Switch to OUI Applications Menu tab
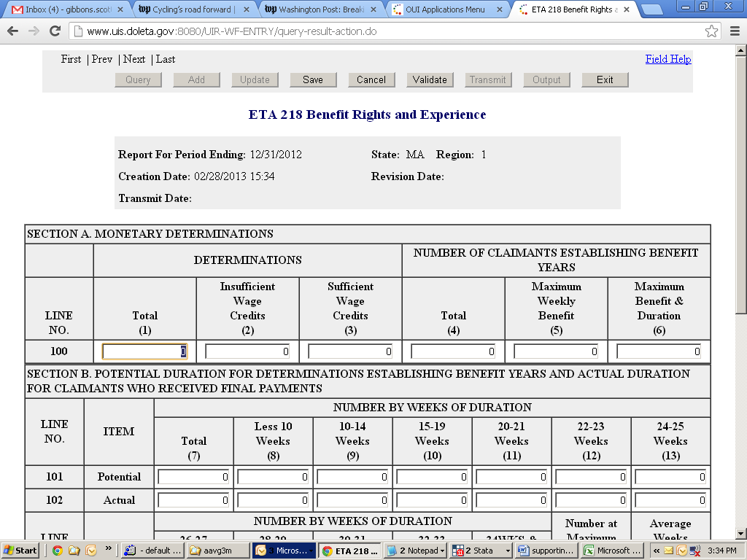This screenshot has height=560, width=747. click(x=447, y=9)
